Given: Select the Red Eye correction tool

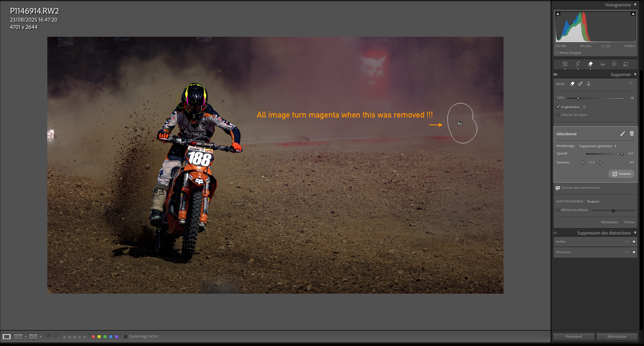Looking at the screenshot, I should click(603, 64).
